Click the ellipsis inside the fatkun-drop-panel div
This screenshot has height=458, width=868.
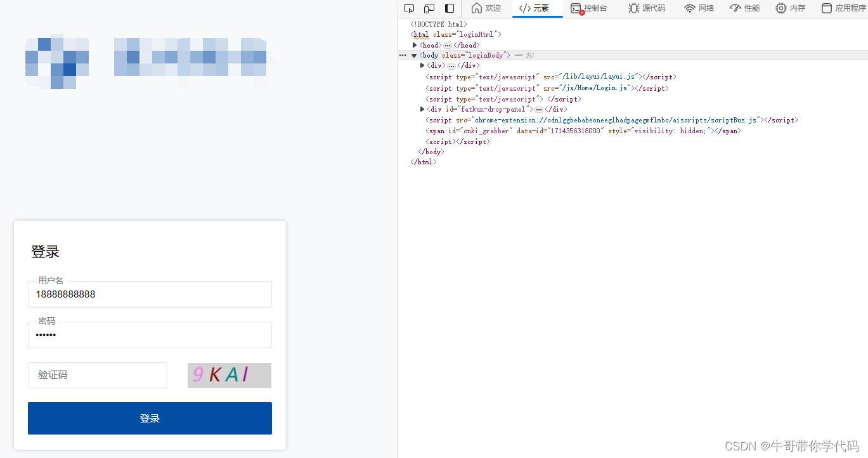(538, 110)
